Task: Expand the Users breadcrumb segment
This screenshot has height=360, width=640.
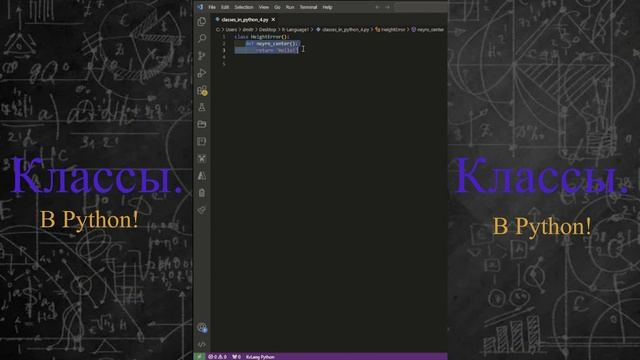Action: point(231,30)
